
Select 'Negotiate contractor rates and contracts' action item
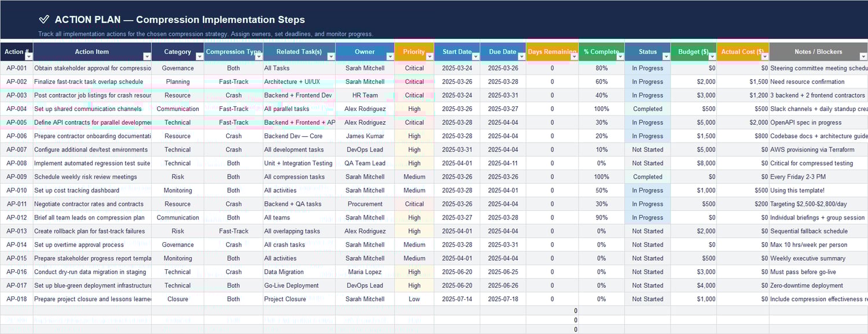[x=90, y=204]
